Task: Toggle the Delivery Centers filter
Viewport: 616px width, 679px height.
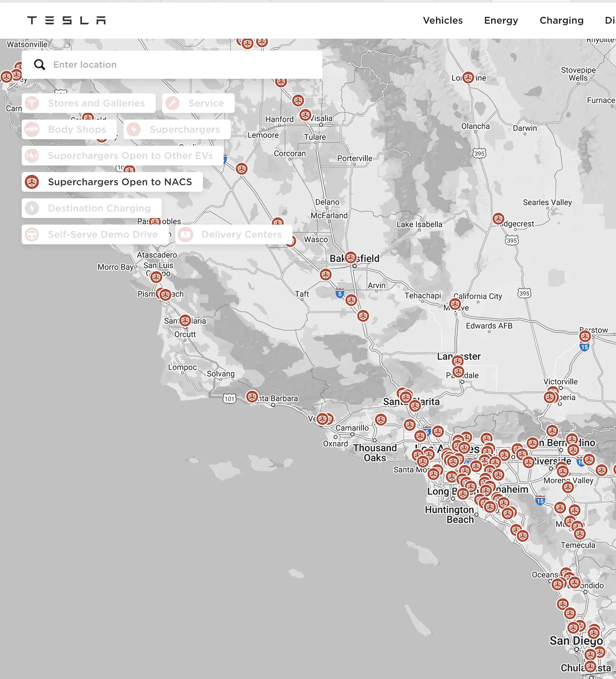Action: tap(234, 234)
